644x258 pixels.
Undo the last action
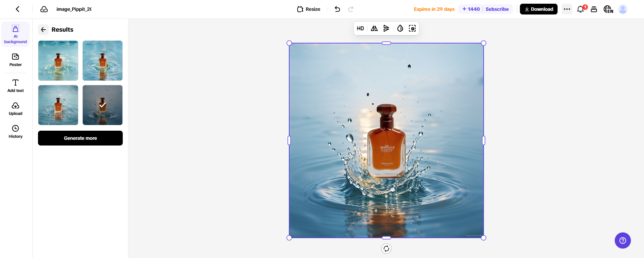click(x=337, y=9)
